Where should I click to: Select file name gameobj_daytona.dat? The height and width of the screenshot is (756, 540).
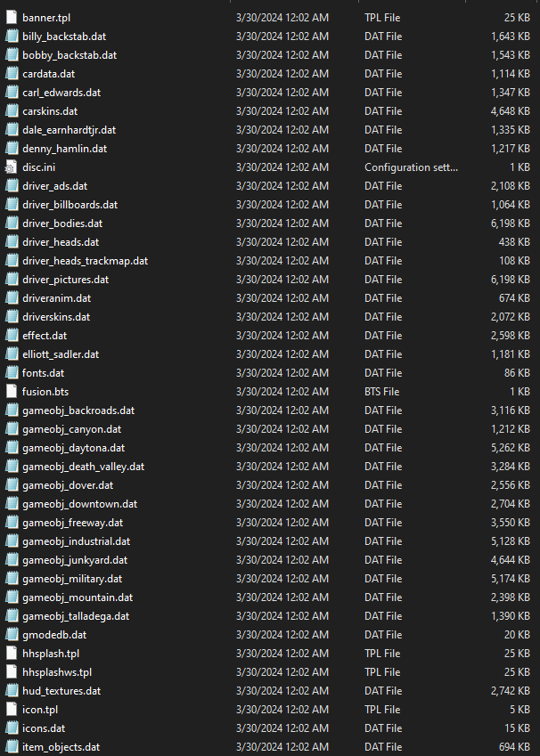73,448
